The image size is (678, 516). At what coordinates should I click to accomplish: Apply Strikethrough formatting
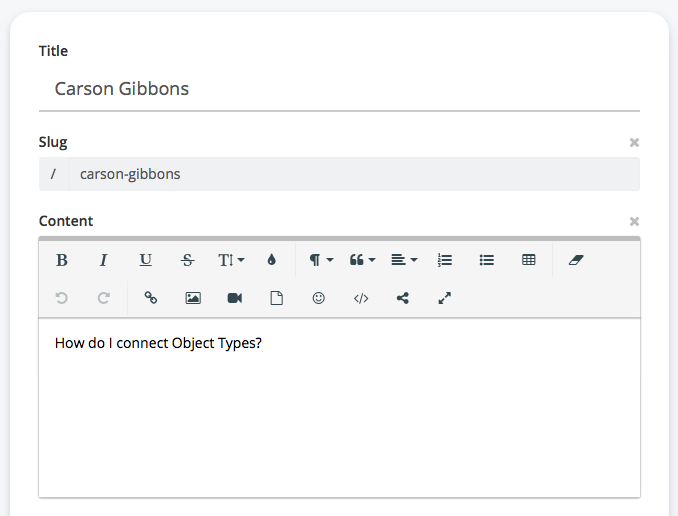coord(188,260)
